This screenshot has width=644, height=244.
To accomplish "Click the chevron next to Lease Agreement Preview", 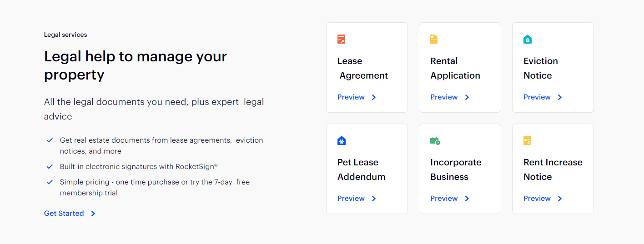I will (x=374, y=97).
